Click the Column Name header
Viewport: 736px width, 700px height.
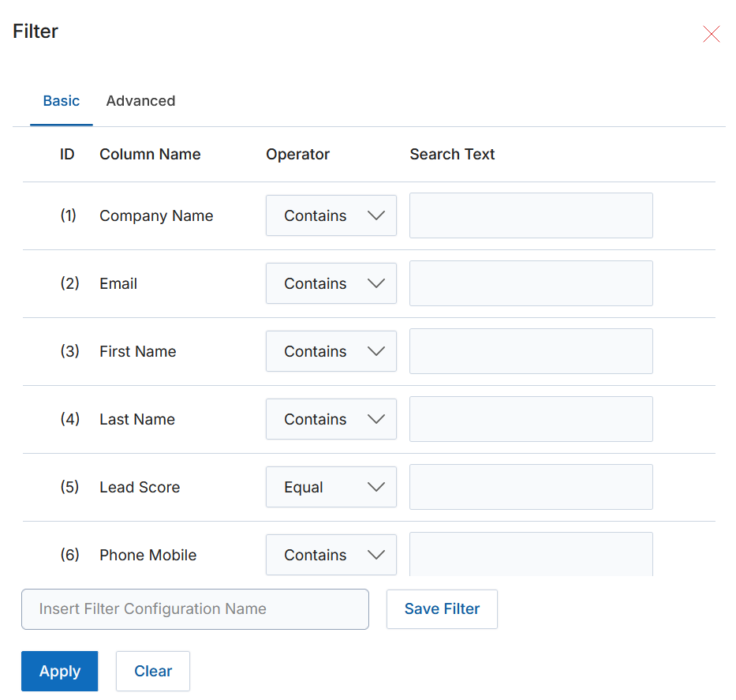(150, 154)
